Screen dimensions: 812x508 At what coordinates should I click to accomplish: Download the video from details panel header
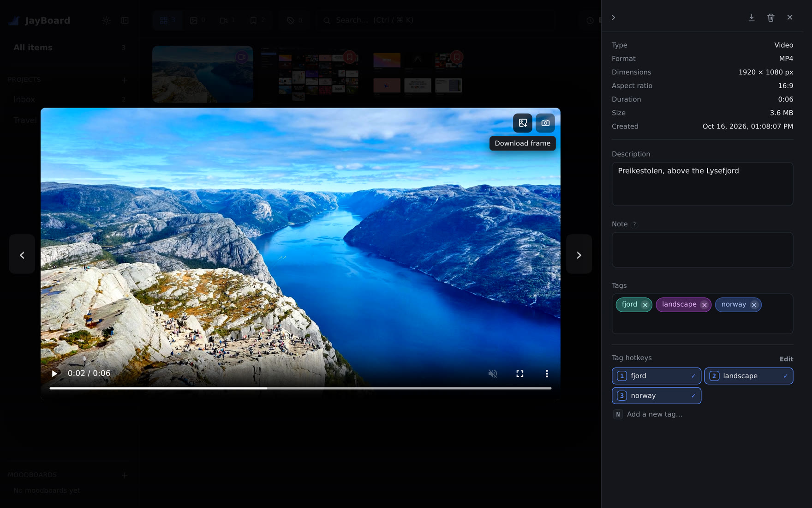(752, 18)
